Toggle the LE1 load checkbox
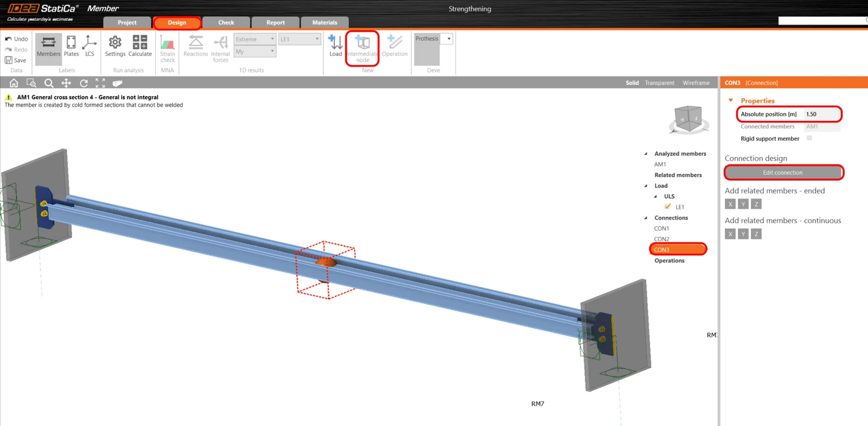The width and height of the screenshot is (868, 426). pyautogui.click(x=668, y=206)
